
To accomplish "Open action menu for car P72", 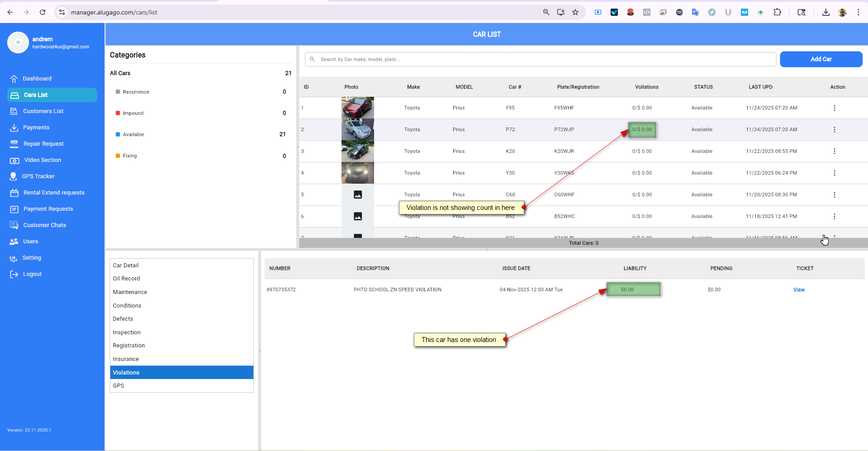I will click(834, 129).
